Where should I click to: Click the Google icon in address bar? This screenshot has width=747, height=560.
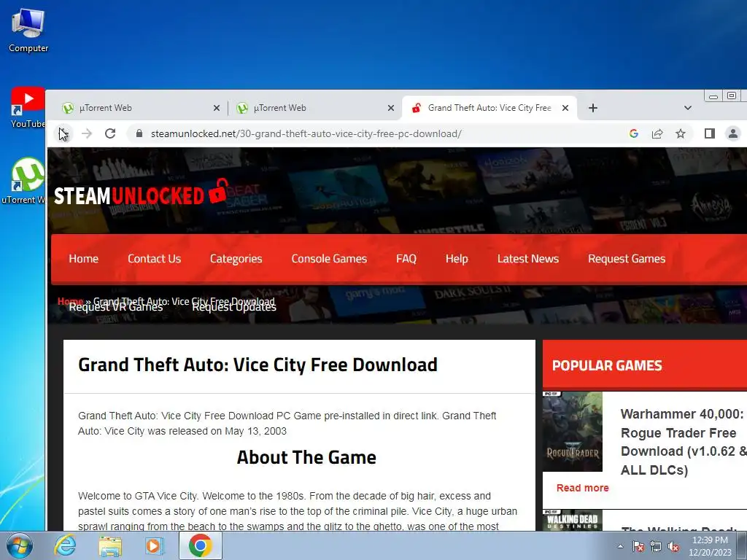tap(634, 134)
